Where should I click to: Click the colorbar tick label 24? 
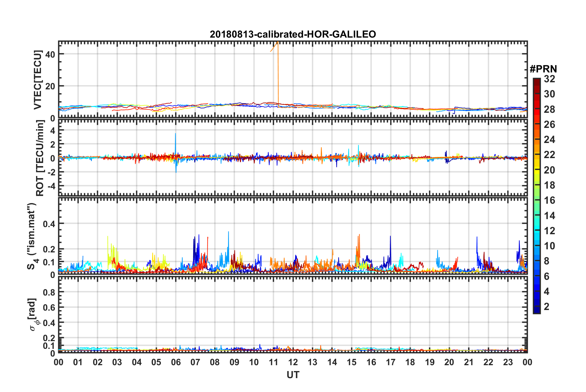coord(549,140)
